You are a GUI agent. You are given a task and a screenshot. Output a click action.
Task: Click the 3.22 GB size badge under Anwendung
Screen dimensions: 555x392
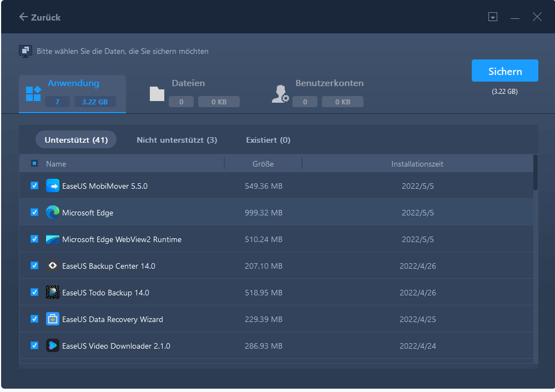coord(95,102)
